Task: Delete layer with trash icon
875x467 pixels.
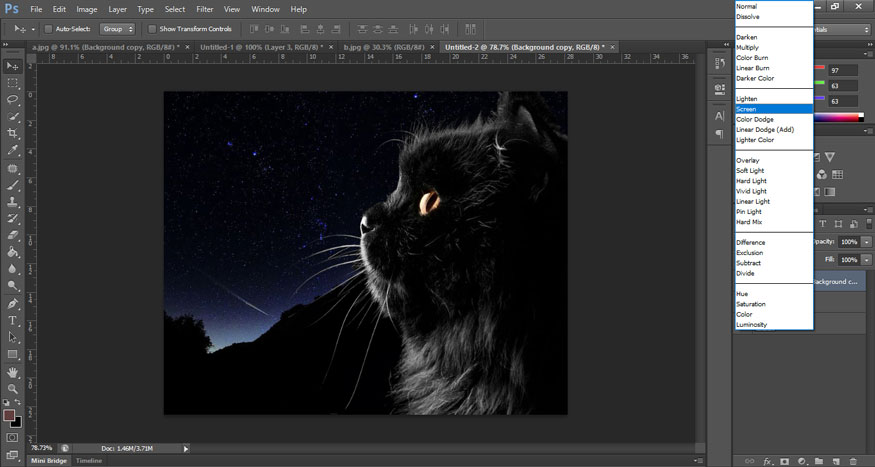Action: pyautogui.click(x=853, y=461)
